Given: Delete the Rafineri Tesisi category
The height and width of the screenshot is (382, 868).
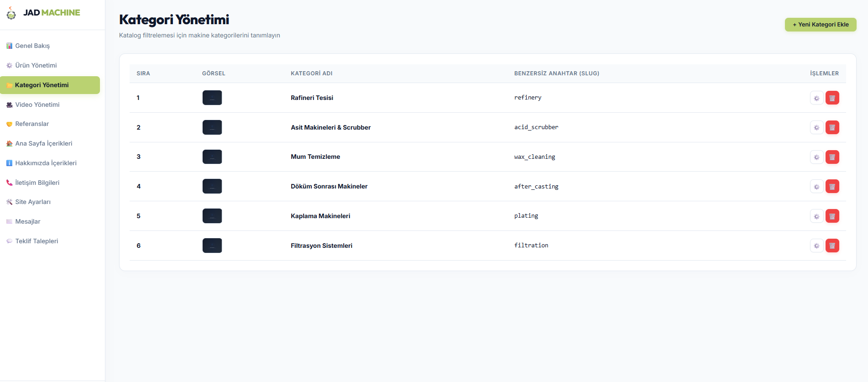Looking at the screenshot, I should point(832,98).
